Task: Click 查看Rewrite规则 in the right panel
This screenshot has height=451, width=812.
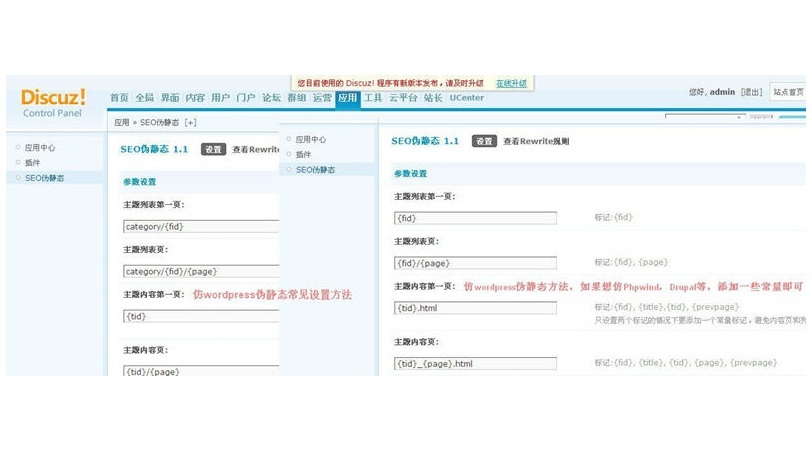Action: pos(536,141)
